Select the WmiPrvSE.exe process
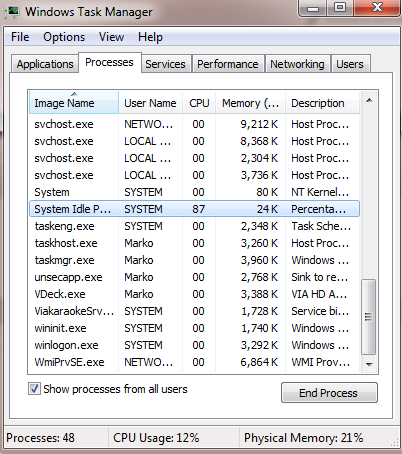Image resolution: width=402 pixels, height=454 pixels. click(x=194, y=362)
